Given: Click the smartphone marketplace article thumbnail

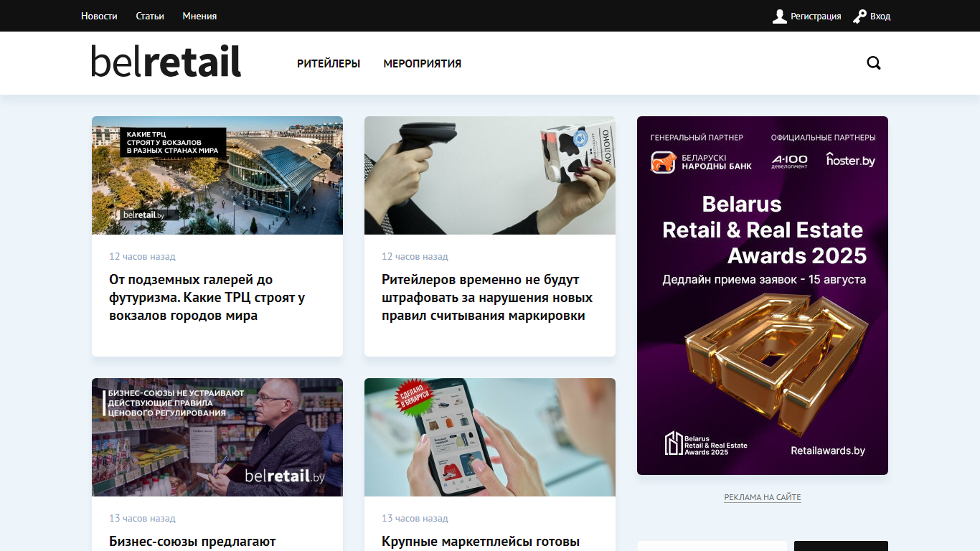Looking at the screenshot, I should pyautogui.click(x=490, y=437).
